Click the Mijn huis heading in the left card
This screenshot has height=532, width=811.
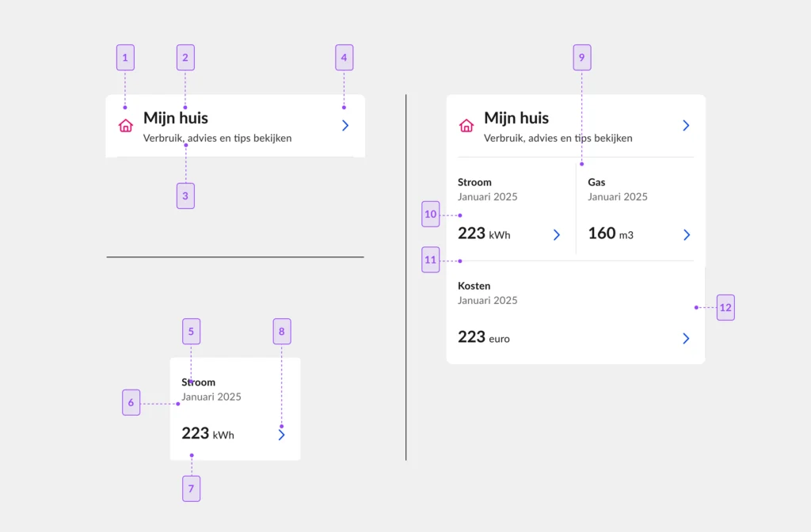point(175,118)
